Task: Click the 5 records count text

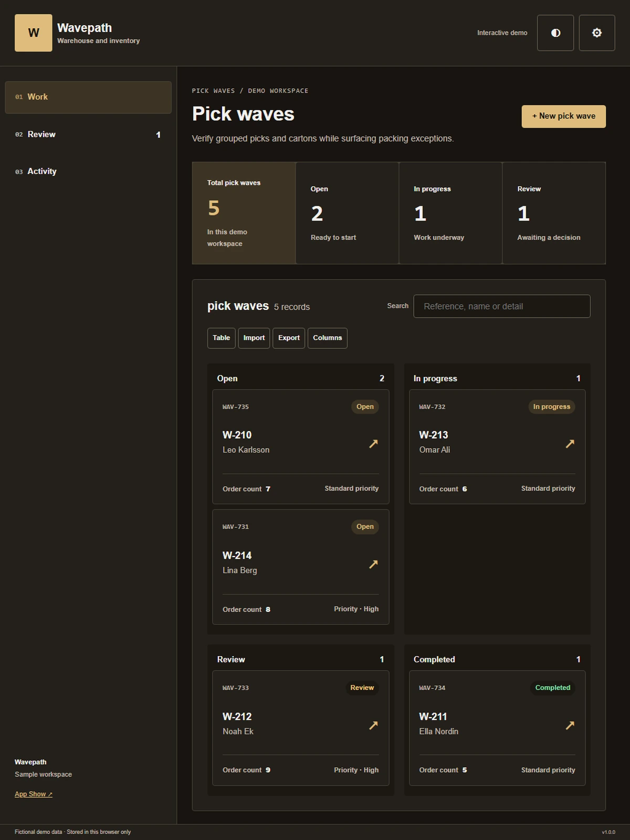Action: pyautogui.click(x=292, y=307)
